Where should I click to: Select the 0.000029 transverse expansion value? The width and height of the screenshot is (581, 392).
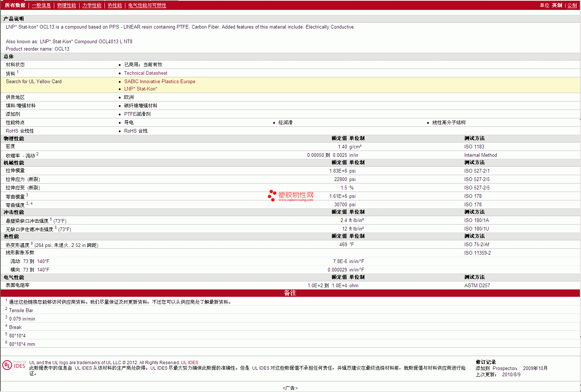click(x=337, y=270)
